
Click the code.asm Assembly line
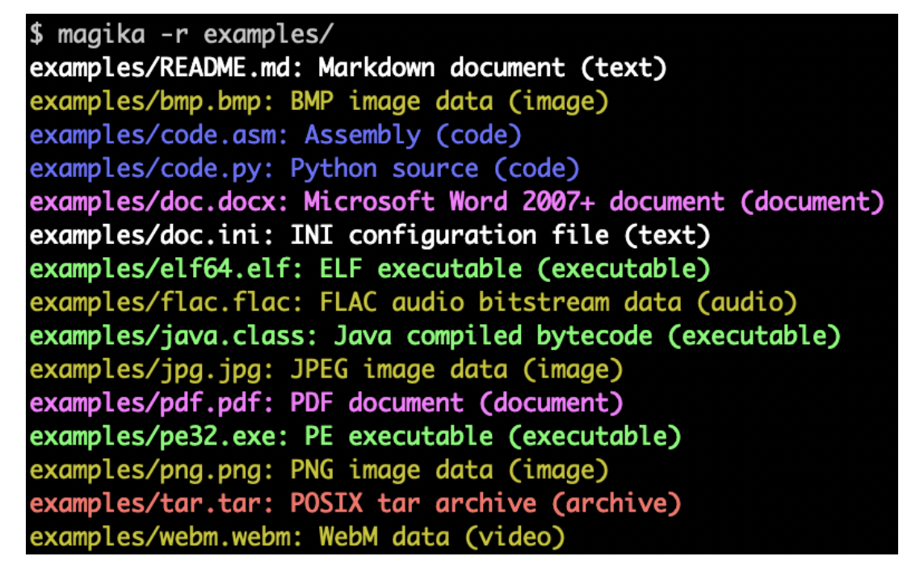pyautogui.click(x=275, y=135)
